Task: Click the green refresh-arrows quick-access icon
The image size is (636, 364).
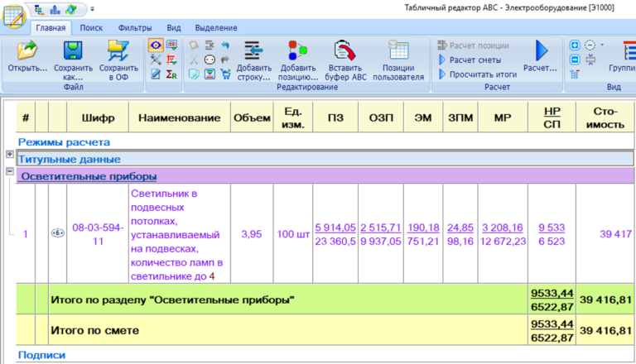Action: click(x=71, y=9)
